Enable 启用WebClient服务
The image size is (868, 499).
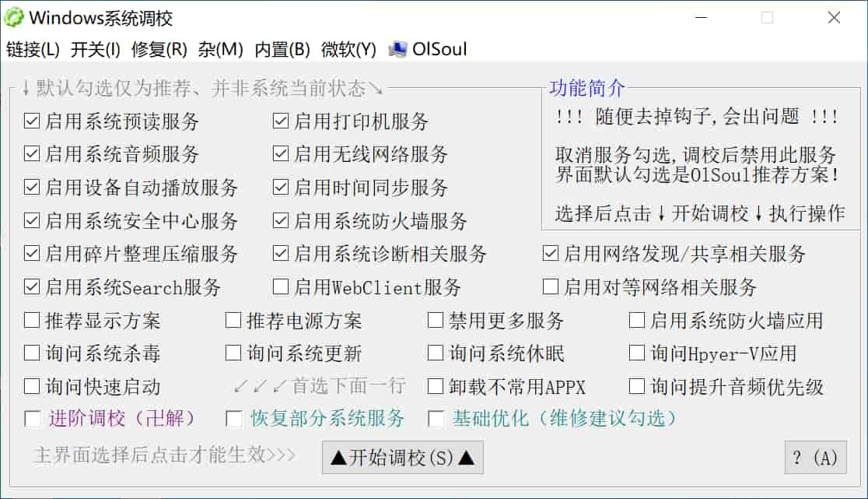(280, 286)
